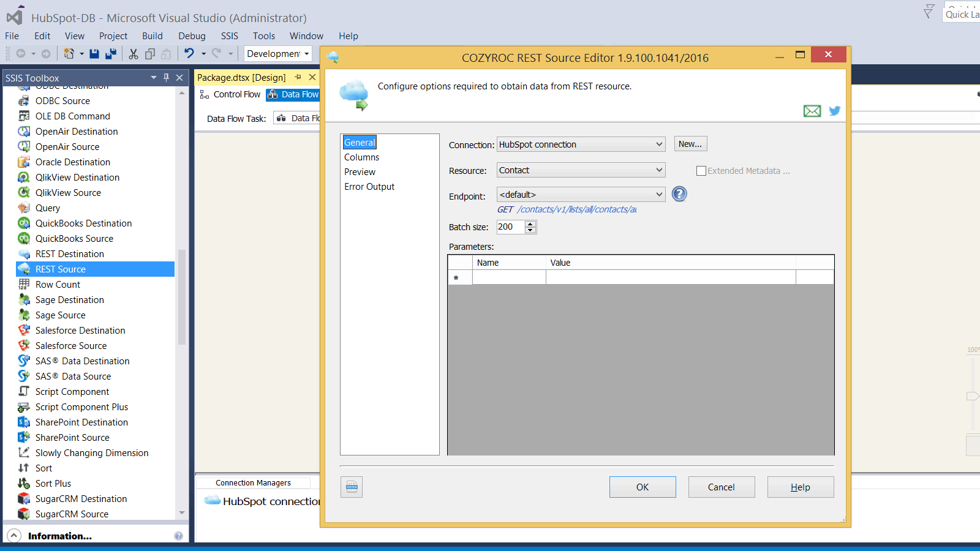Click the Undo arrow in toolbar
Image resolution: width=980 pixels, height=551 pixels.
point(189,53)
